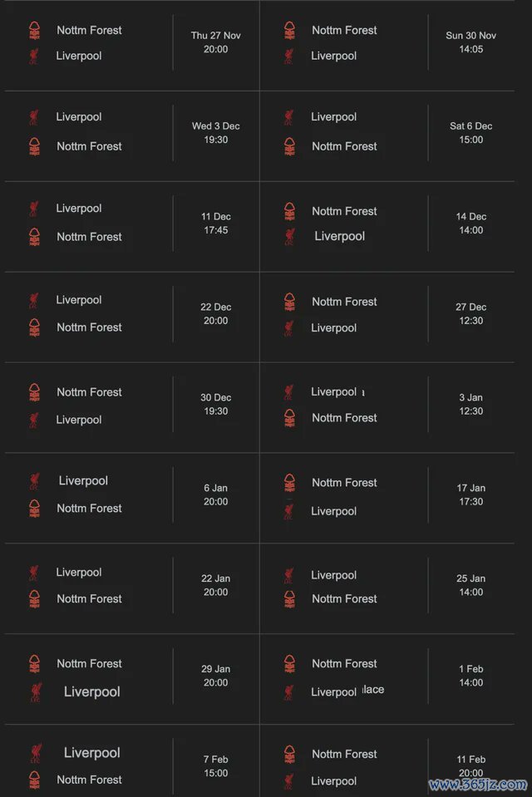This screenshot has width=532, height=797.
Task: Choose Liverpool crest in the 3 Jan match
Action: [x=288, y=392]
